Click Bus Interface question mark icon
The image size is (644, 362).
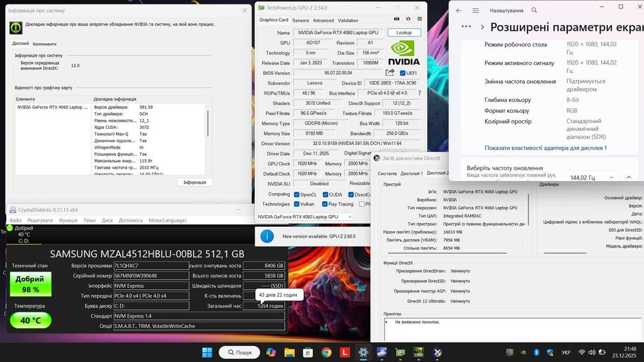pyautogui.click(x=419, y=93)
